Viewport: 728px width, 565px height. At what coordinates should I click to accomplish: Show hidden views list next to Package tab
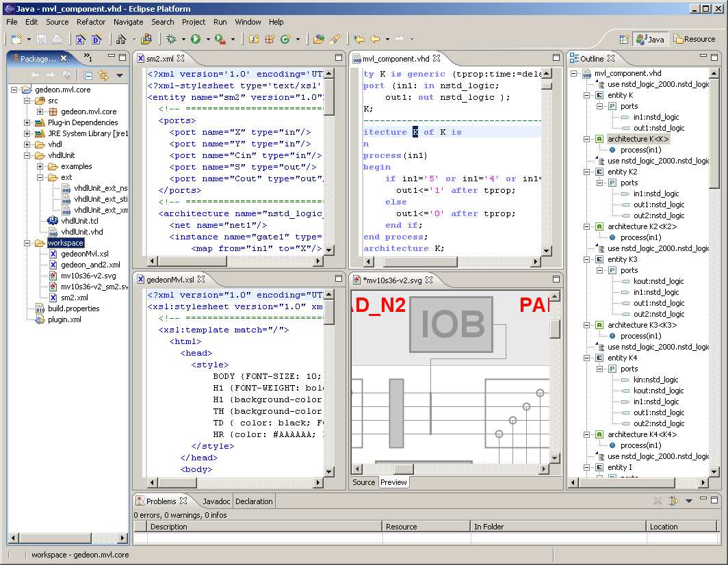[x=88, y=57]
